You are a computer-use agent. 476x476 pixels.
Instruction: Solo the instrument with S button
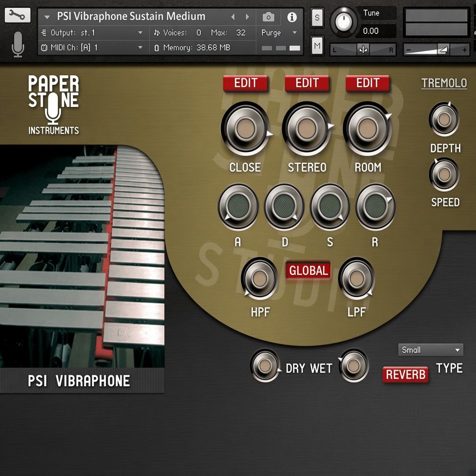[x=317, y=18]
